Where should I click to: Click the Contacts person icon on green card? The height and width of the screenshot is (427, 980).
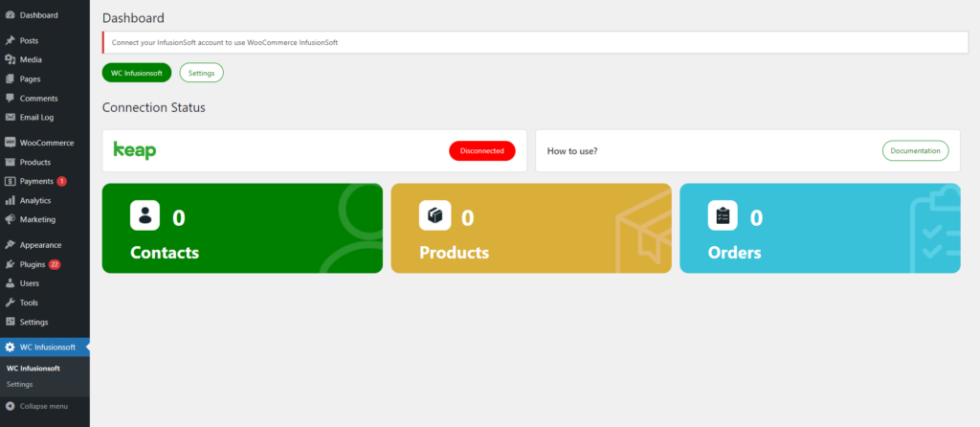click(x=145, y=215)
